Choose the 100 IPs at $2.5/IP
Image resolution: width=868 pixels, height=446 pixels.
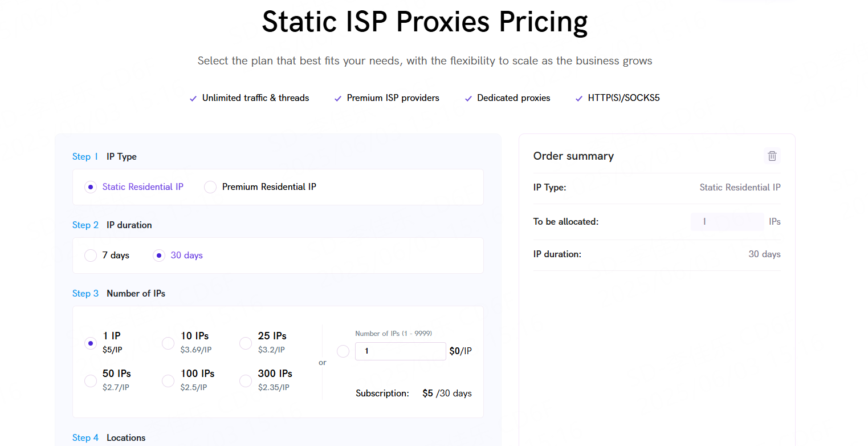click(x=168, y=381)
